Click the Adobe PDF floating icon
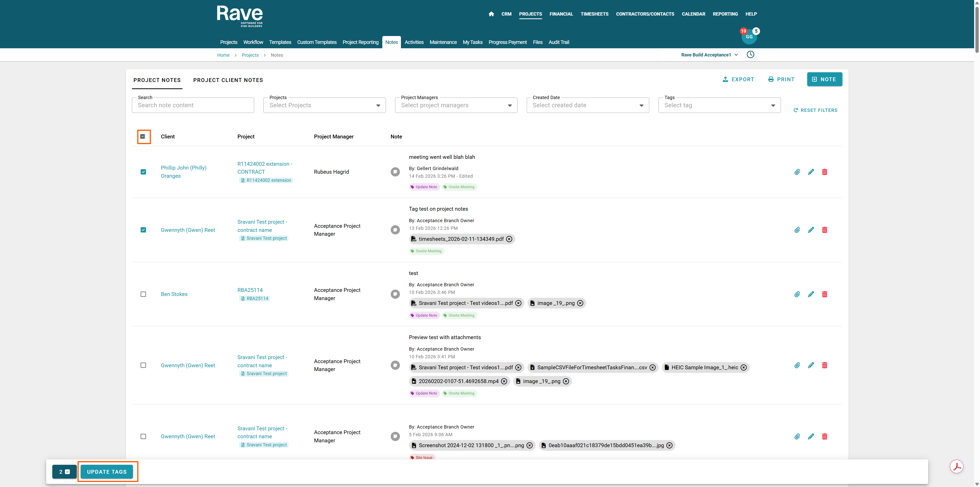Screen dimensions: 980x487 [x=957, y=466]
